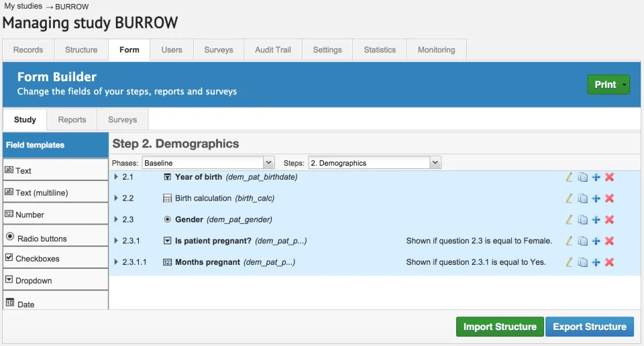
Task: Click move icon for Is patient pregnant? row
Action: pos(596,241)
